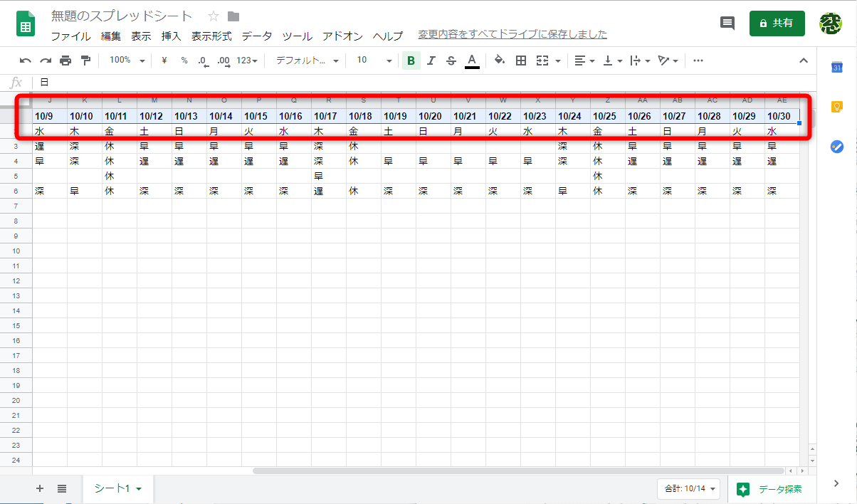Open the 挿入 menu
Screen dimensions: 857x504
coord(170,36)
